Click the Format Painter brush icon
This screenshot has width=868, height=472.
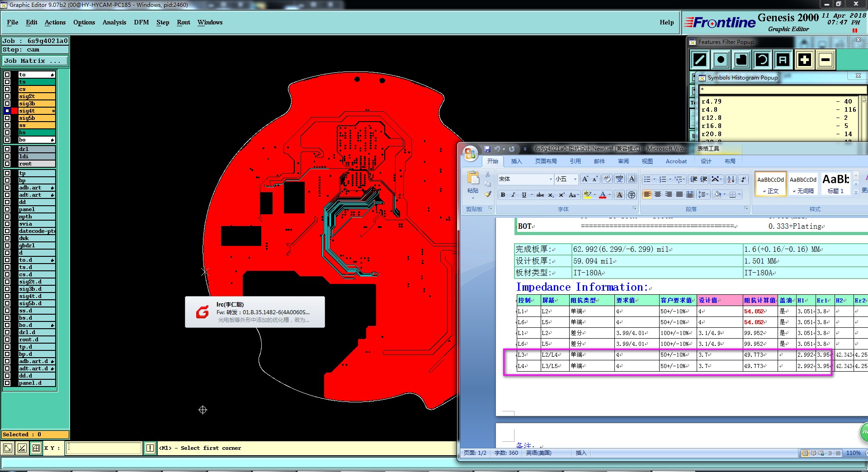coord(488,194)
